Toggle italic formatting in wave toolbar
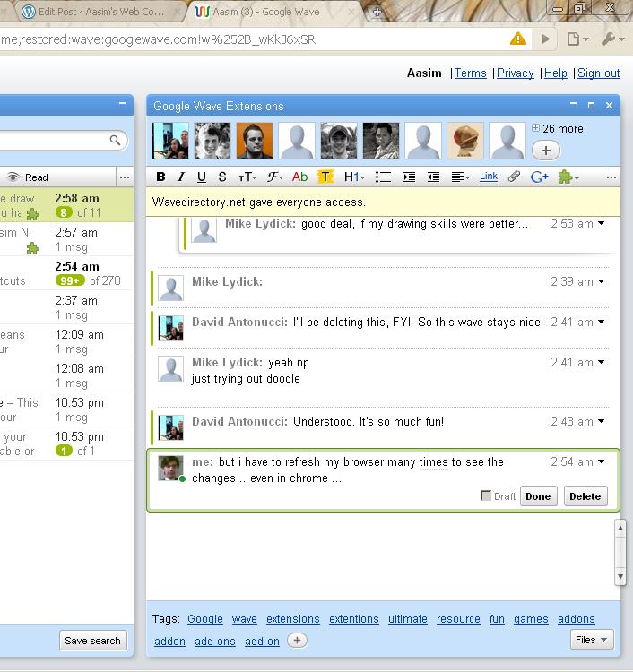This screenshot has height=672, width=633. (x=181, y=177)
